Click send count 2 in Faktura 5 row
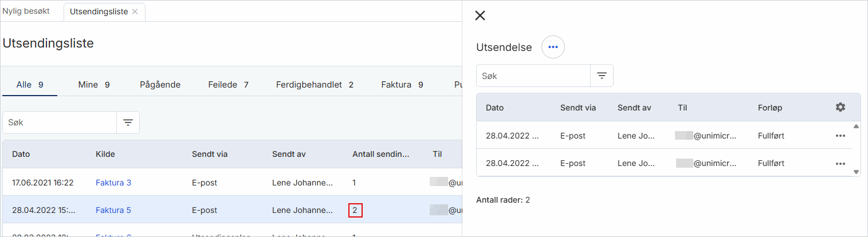The height and width of the screenshot is (237, 868). click(x=355, y=210)
